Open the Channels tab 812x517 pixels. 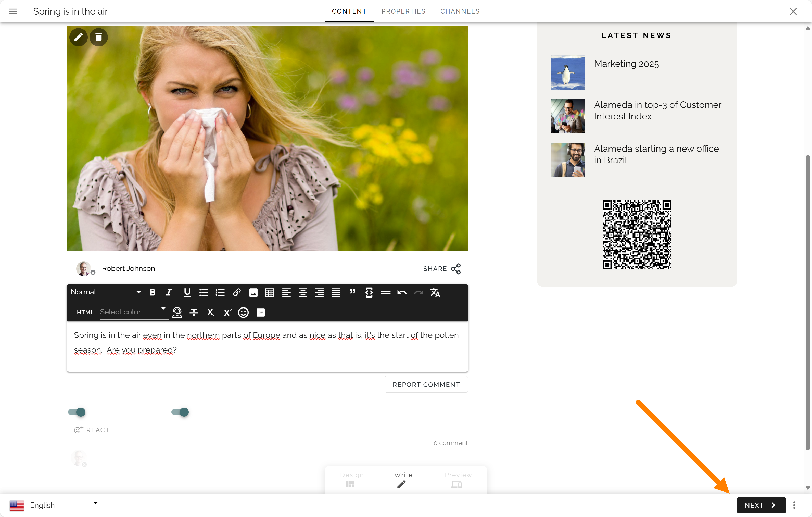pyautogui.click(x=460, y=11)
